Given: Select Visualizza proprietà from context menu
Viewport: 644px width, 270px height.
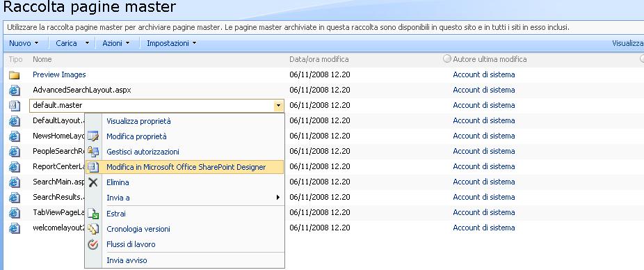Looking at the screenshot, I should coord(138,121).
